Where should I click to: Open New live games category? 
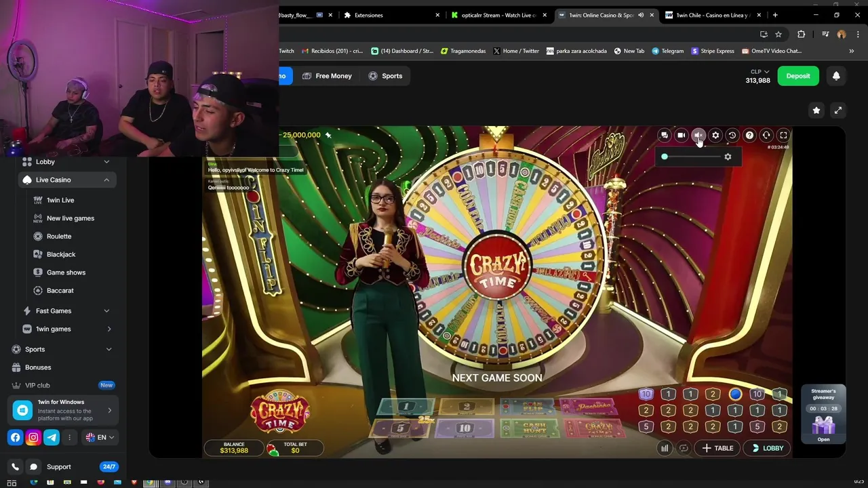(x=71, y=218)
